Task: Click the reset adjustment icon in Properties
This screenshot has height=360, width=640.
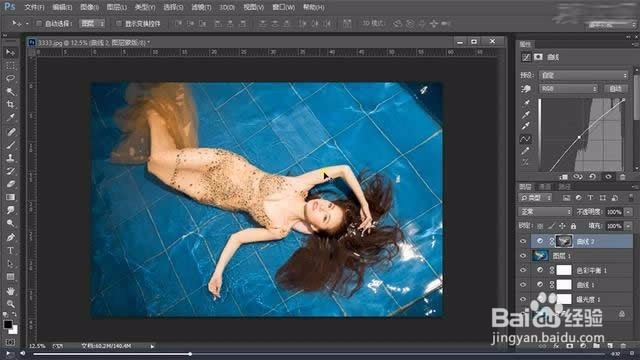Action: (x=593, y=177)
